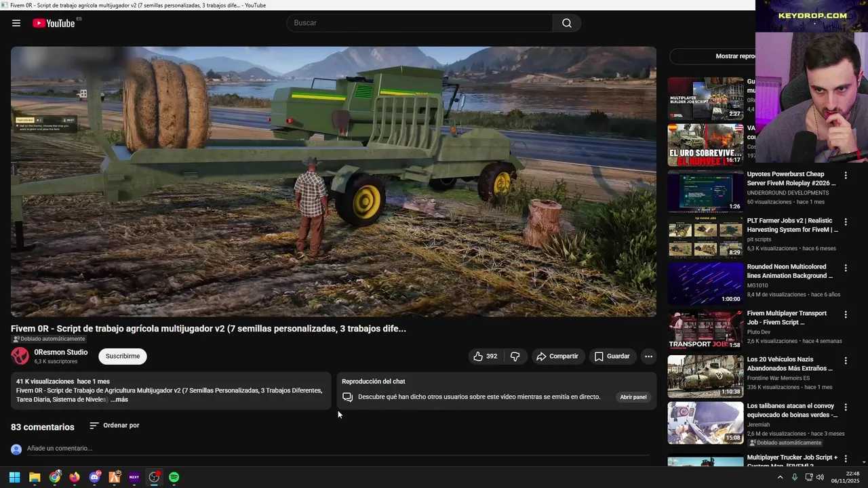
Task: Open the Upvotes Powerburst video thumbnail
Action: (706, 191)
